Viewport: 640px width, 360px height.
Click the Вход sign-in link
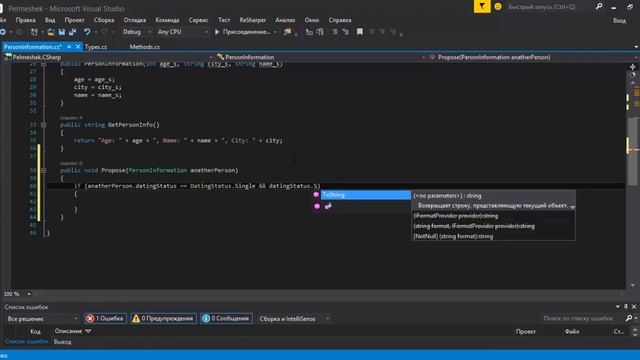pyautogui.click(x=619, y=20)
